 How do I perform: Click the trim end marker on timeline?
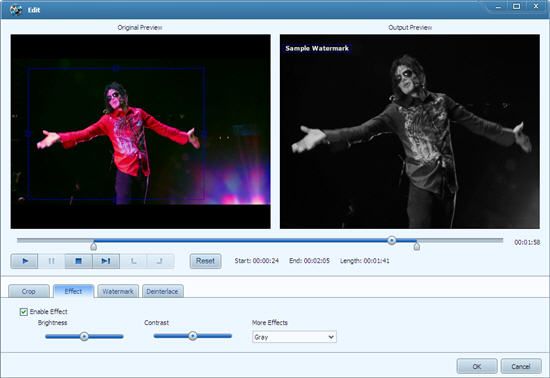tap(416, 246)
